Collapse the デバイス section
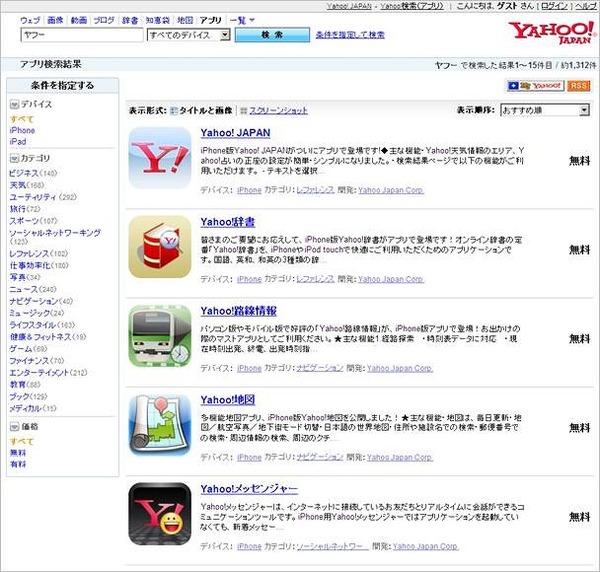Viewport: 600px width, 572px height. pyautogui.click(x=14, y=104)
